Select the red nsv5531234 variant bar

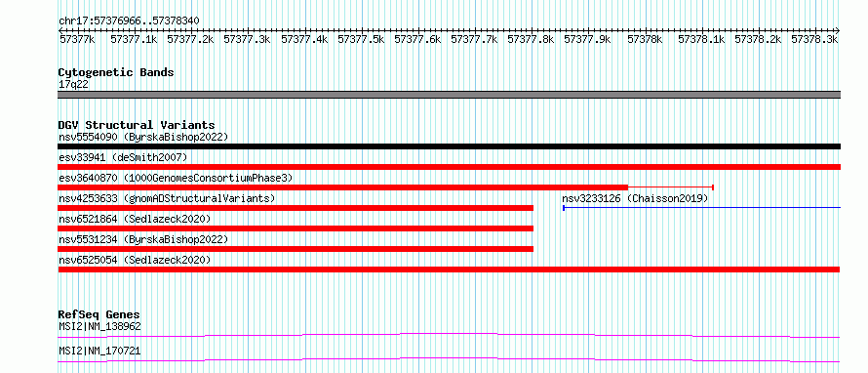pyautogui.click(x=296, y=249)
